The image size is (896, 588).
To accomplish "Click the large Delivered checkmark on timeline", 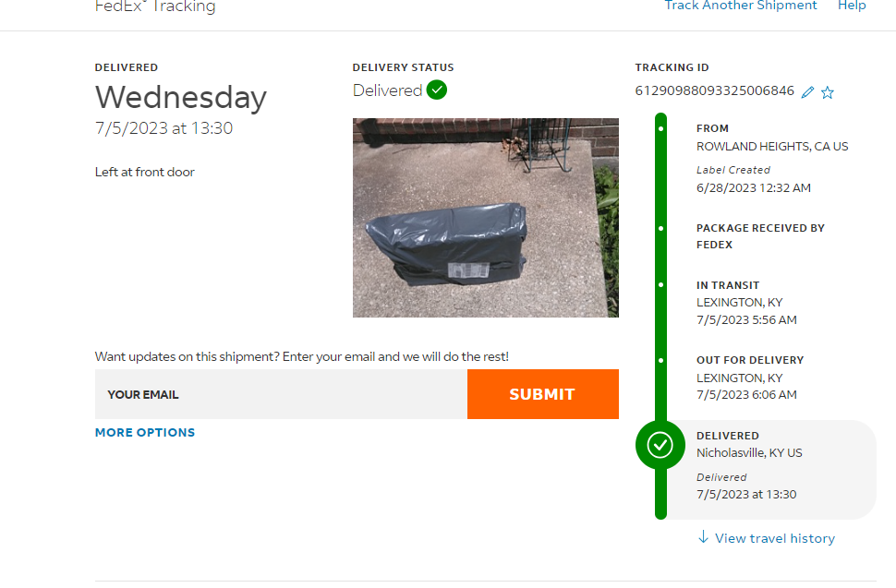I will 660,446.
